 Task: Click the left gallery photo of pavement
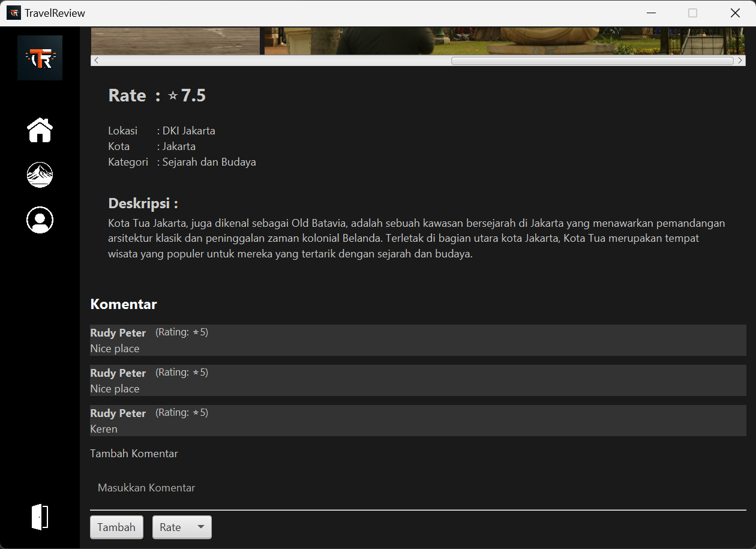(x=175, y=41)
